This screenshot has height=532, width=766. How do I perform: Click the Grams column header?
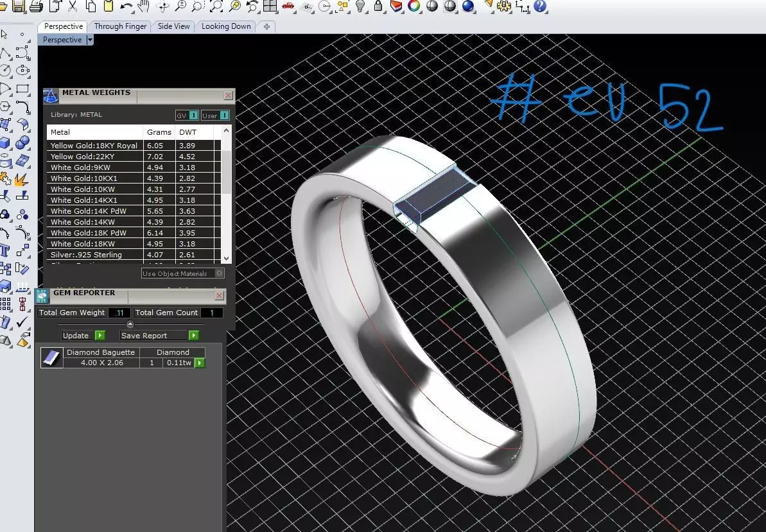pyautogui.click(x=159, y=132)
